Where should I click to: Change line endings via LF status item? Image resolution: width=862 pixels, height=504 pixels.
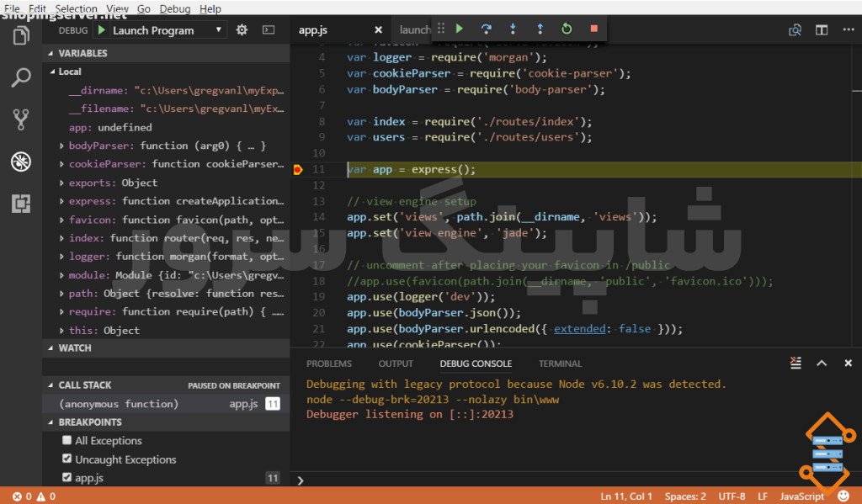[763, 496]
